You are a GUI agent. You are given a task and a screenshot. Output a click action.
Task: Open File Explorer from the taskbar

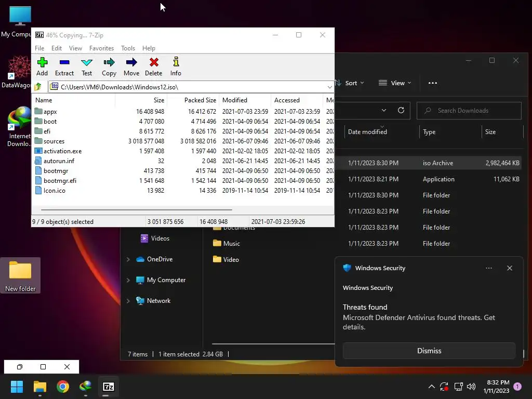tap(39, 387)
